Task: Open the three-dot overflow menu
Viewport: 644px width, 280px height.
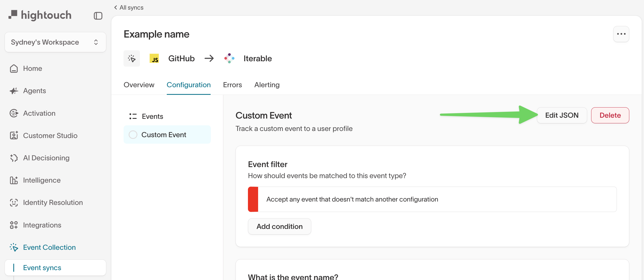Action: tap(621, 34)
